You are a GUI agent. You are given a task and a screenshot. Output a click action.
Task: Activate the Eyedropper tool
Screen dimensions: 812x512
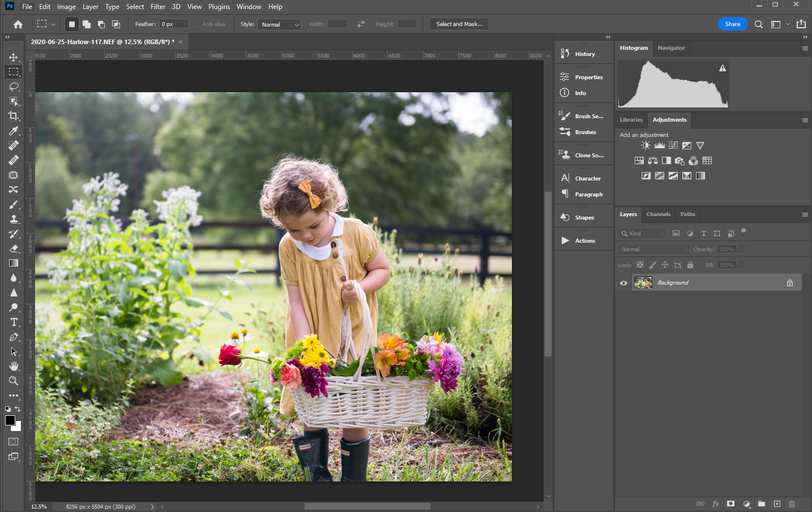[x=14, y=131]
